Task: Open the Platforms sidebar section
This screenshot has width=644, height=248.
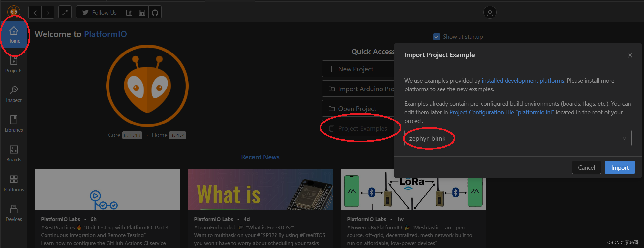Action: (x=14, y=184)
